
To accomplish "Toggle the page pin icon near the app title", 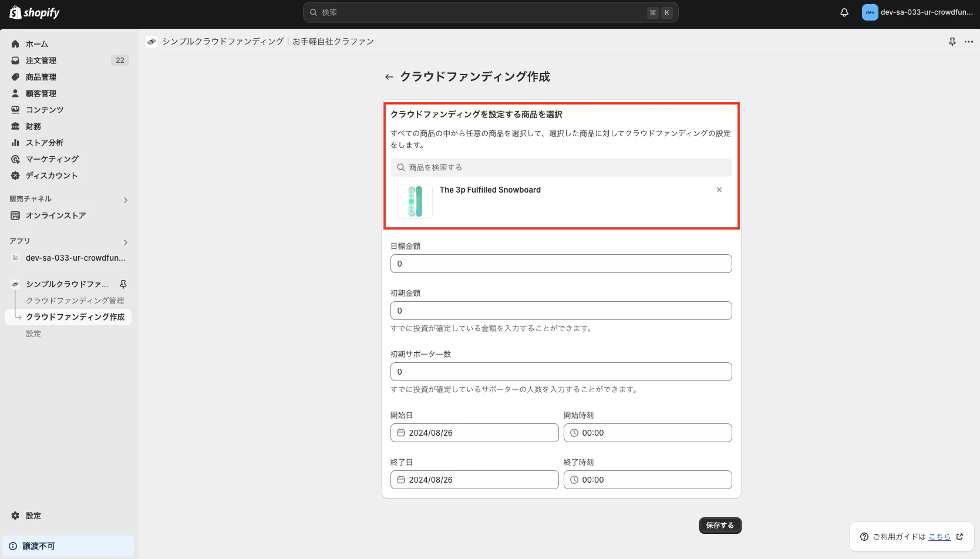I will point(952,41).
